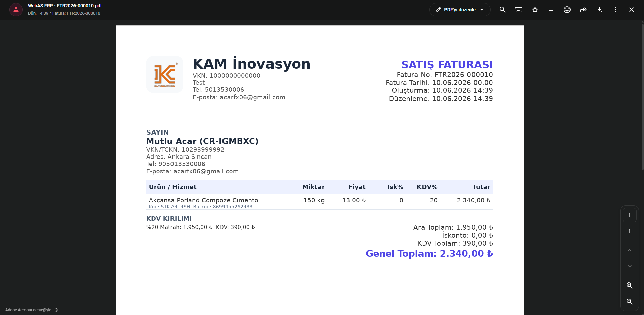Viewport: 644px width, 315px height.
Task: Click the 13,00 ₺ unit price cell
Action: coord(354,200)
